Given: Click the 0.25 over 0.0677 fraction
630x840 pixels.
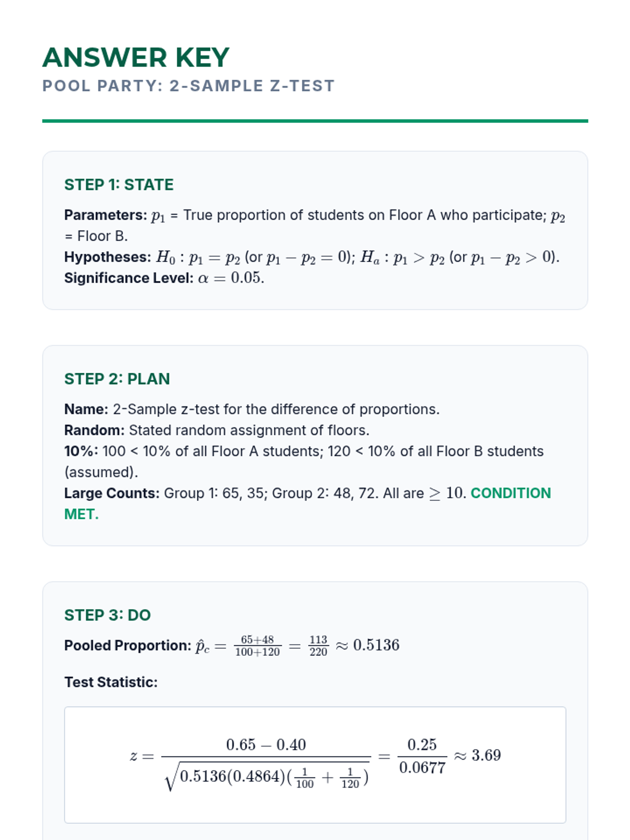Looking at the screenshot, I should pyautogui.click(x=422, y=756).
